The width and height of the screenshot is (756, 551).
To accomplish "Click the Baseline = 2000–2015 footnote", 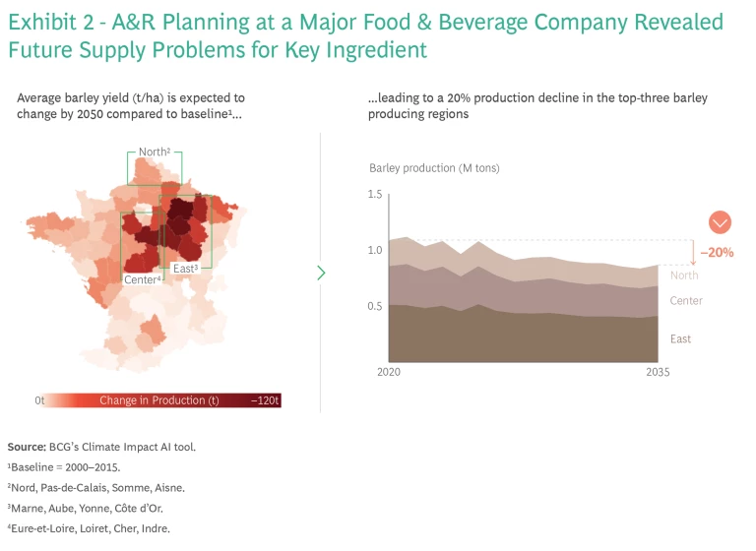I will [74, 466].
